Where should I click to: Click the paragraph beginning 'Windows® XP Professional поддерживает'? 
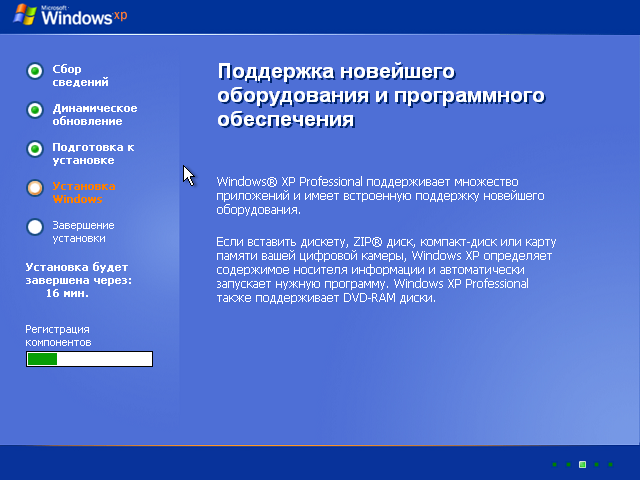click(380, 196)
